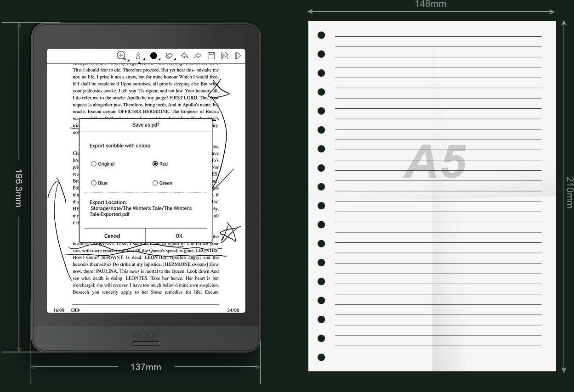Viewport: 574px width, 392px height.
Task: Click the page indicator 34/80
Action: click(x=233, y=310)
